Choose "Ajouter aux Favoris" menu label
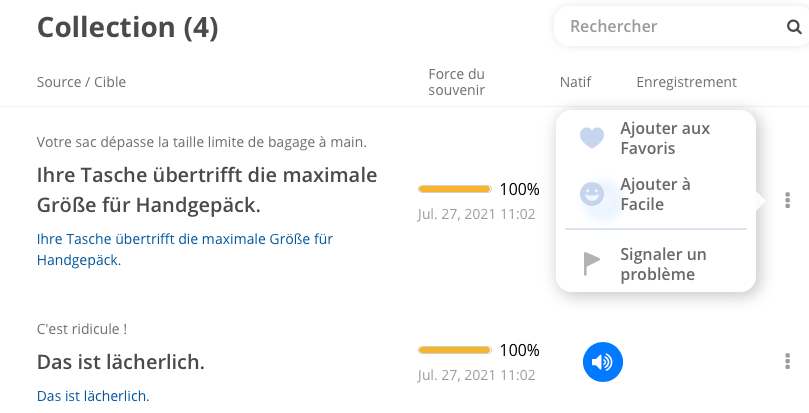809x413 pixels. [x=665, y=139]
